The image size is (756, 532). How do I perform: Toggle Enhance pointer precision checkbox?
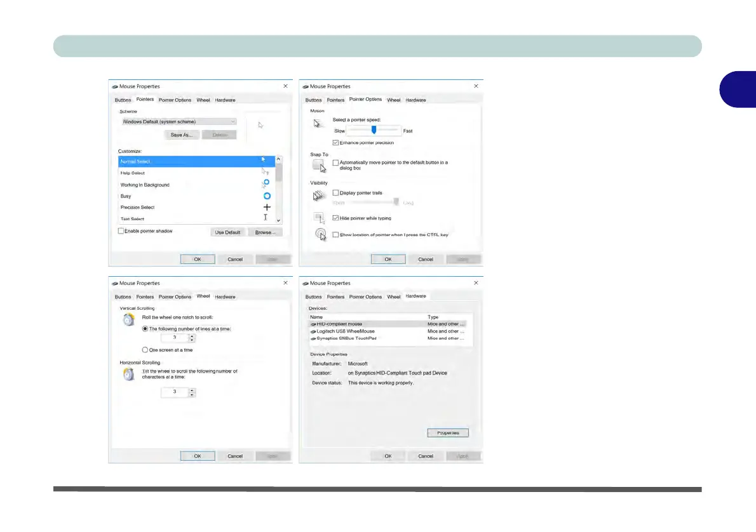click(x=335, y=143)
